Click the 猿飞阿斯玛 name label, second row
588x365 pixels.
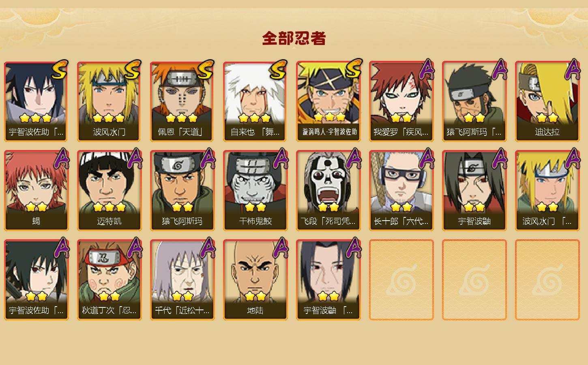click(182, 221)
